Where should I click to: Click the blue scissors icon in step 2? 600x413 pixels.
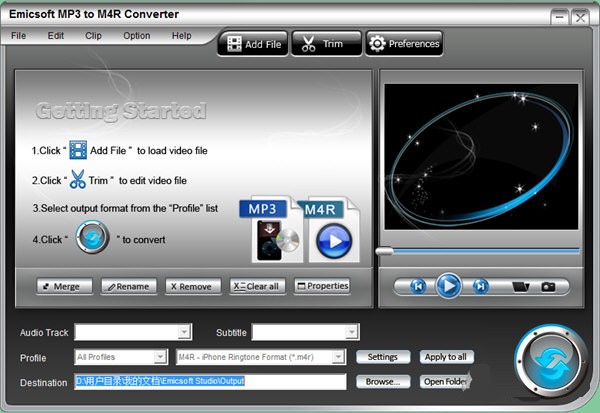point(78,180)
